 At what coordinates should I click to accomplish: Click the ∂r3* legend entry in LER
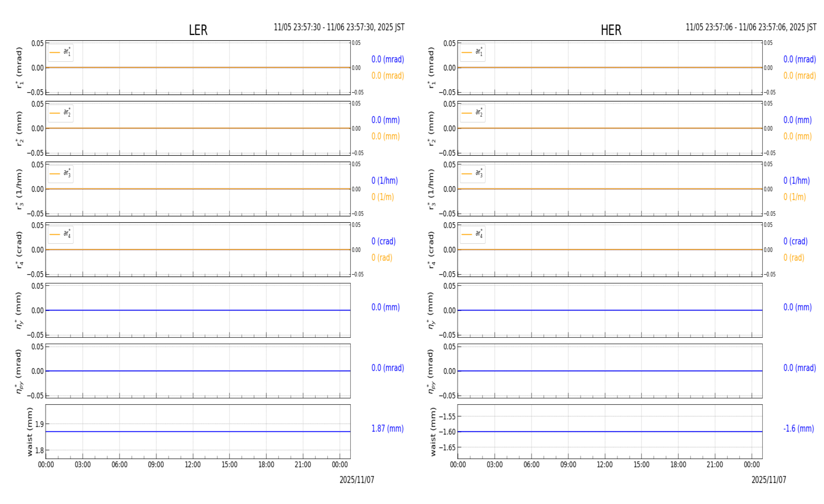click(x=61, y=174)
